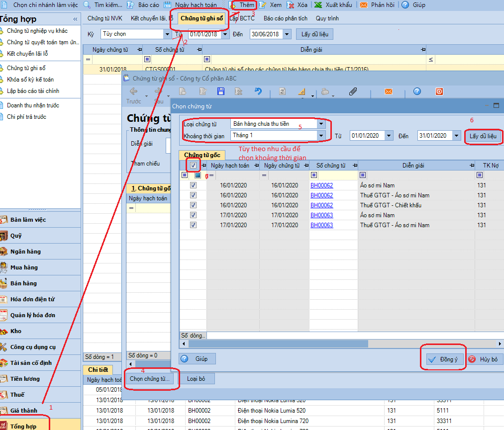Uncheck row BH00063 Áo sơ mi Nam
The height and width of the screenshot is (430, 504).
click(x=193, y=215)
